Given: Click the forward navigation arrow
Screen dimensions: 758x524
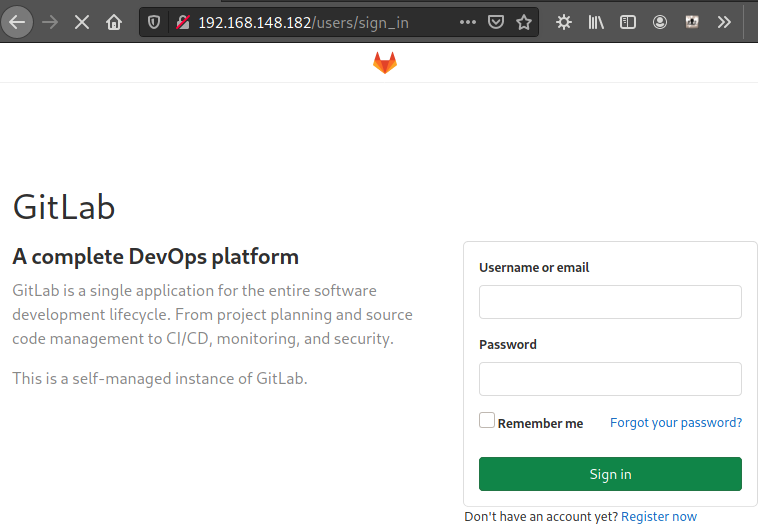Looking at the screenshot, I should tap(50, 22).
